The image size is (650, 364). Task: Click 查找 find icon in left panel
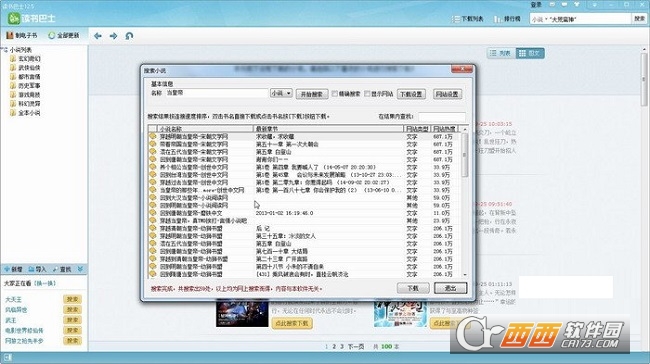[55, 269]
